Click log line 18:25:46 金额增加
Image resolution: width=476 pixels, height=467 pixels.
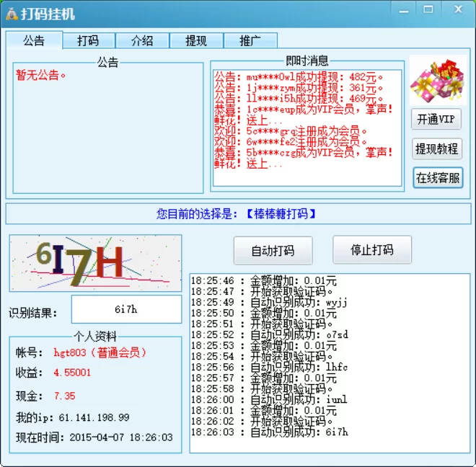coord(264,281)
